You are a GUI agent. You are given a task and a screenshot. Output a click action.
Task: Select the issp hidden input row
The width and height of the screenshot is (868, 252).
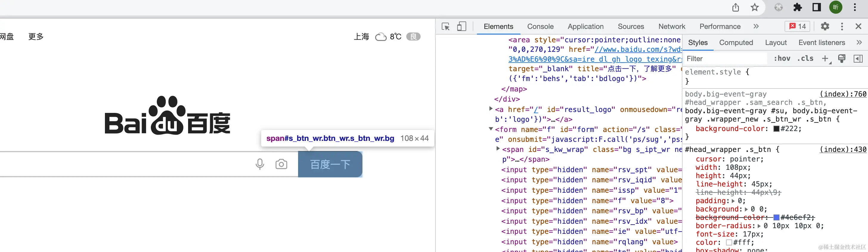[x=591, y=190]
